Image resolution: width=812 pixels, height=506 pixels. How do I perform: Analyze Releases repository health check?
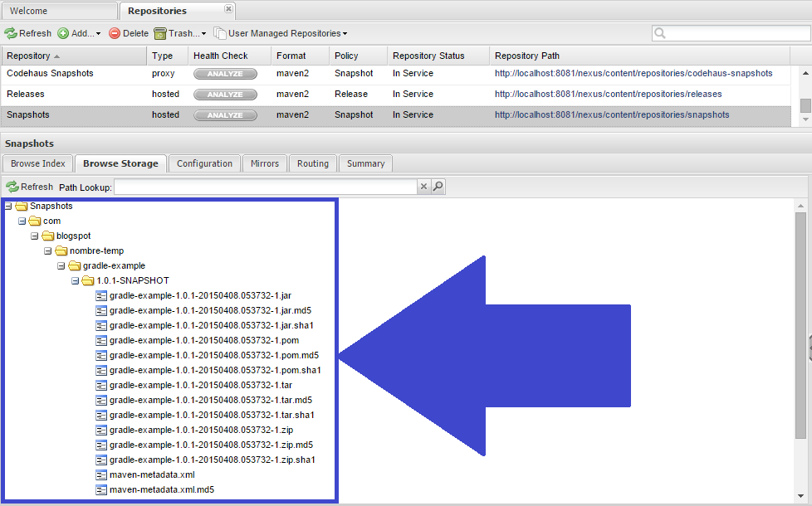(x=225, y=95)
